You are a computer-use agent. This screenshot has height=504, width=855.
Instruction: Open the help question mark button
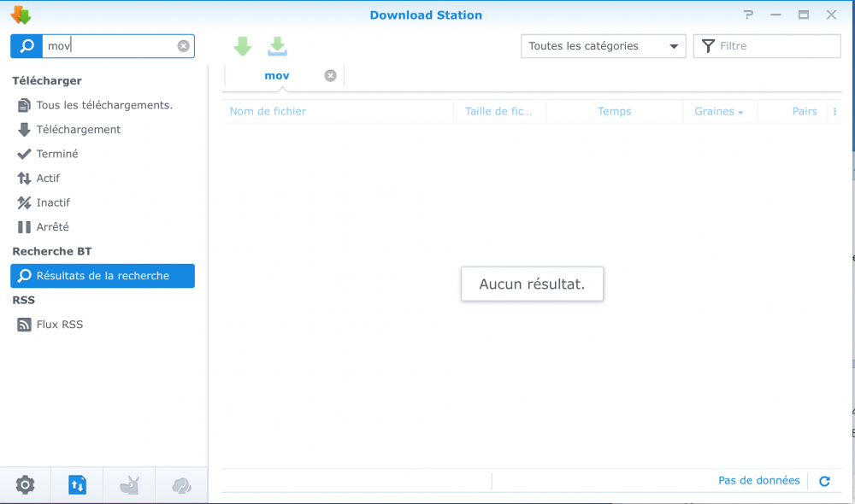pos(748,15)
